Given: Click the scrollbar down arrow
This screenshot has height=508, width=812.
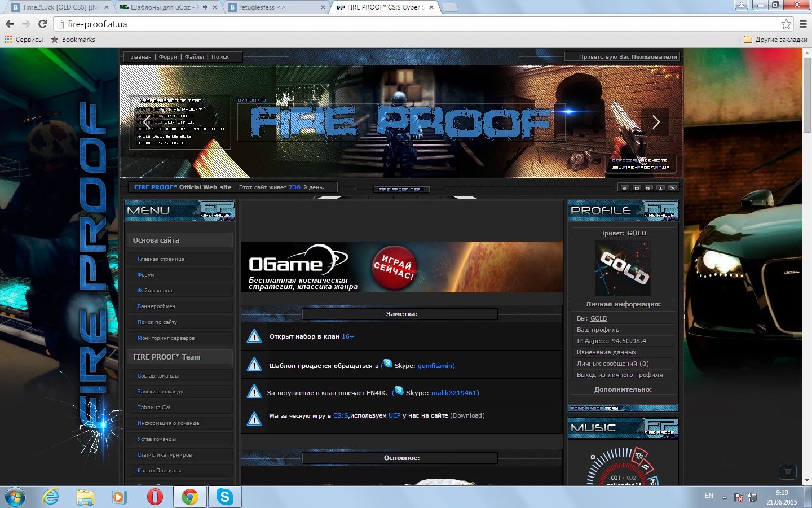Looking at the screenshot, I should pyautogui.click(x=807, y=480).
